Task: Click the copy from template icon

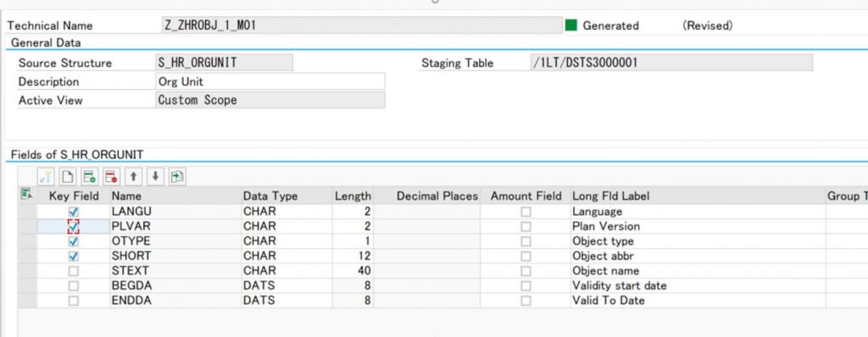Action: 178,176
